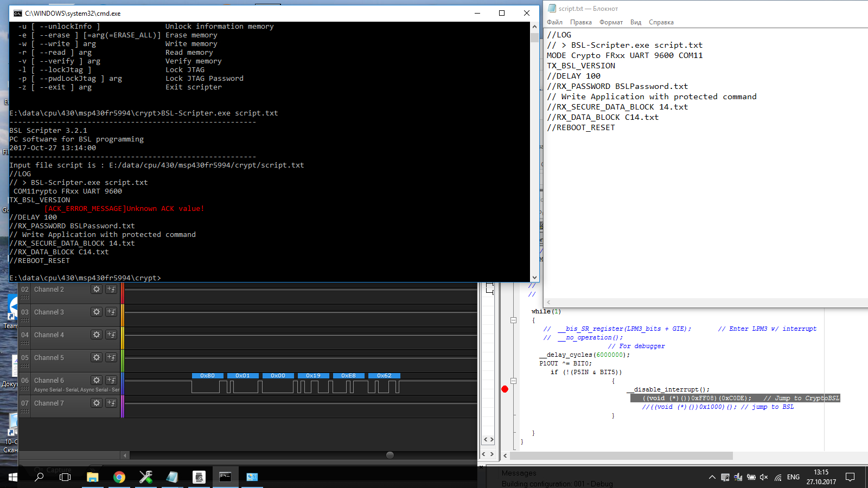This screenshot has width=868, height=488.
Task: Switch keyboard layout via ENG indicator
Action: click(x=793, y=477)
